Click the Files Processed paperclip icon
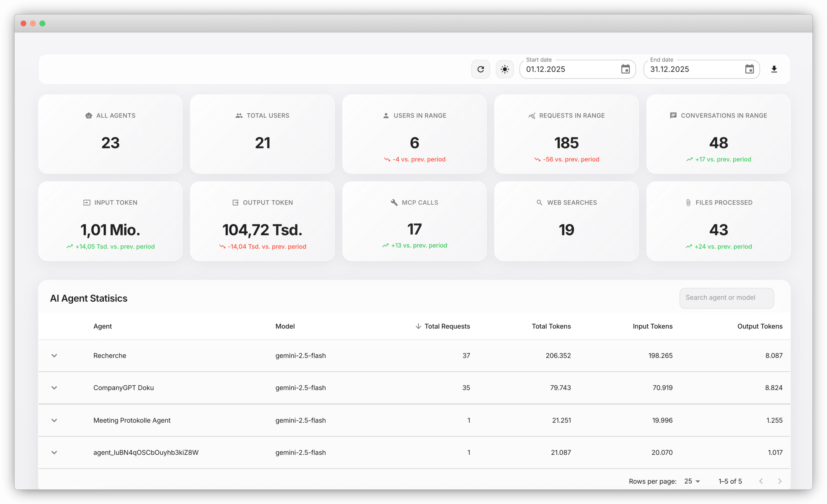This screenshot has width=827, height=504. coord(688,202)
